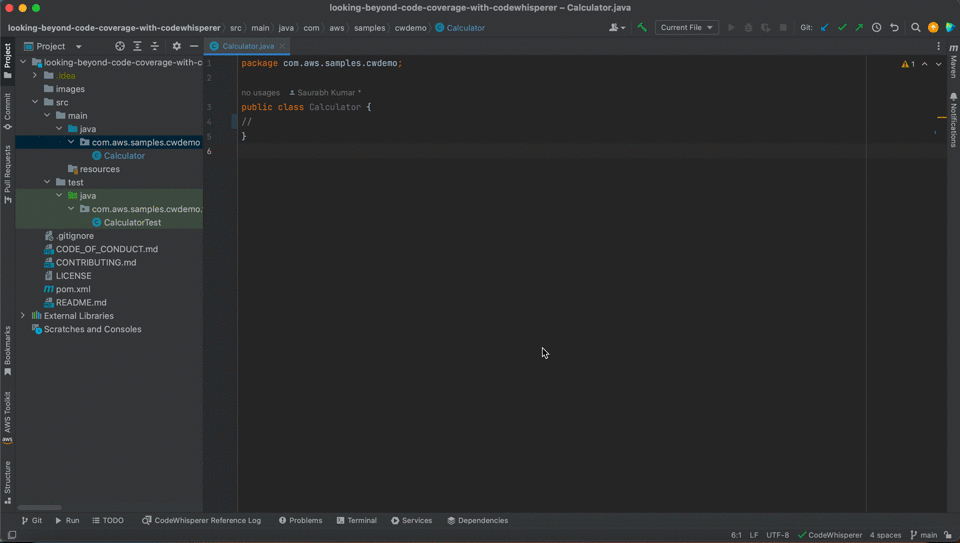960x543 pixels.
Task: Click the warning count inspection indicator
Action: (908, 64)
